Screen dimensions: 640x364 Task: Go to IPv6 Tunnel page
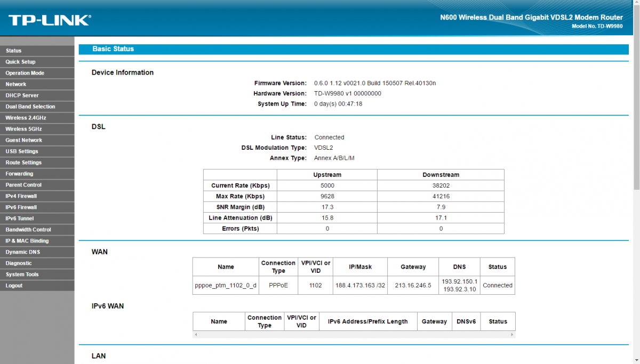point(37,219)
